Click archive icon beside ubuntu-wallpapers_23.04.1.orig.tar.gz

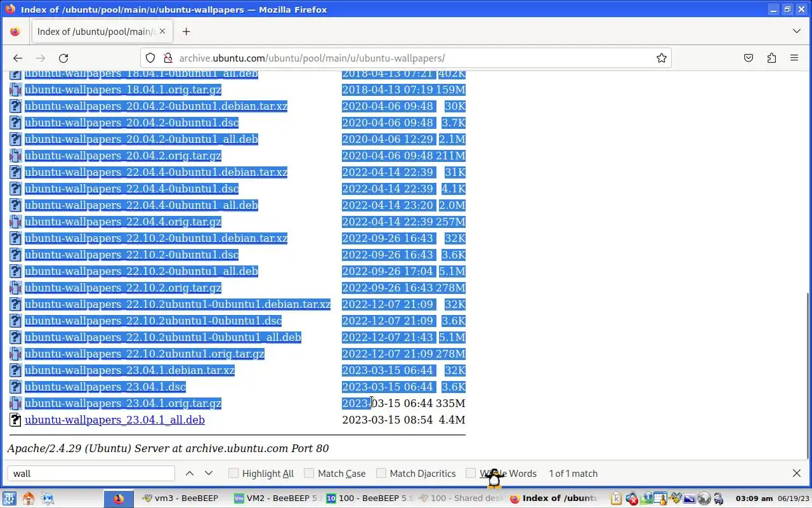15,403
